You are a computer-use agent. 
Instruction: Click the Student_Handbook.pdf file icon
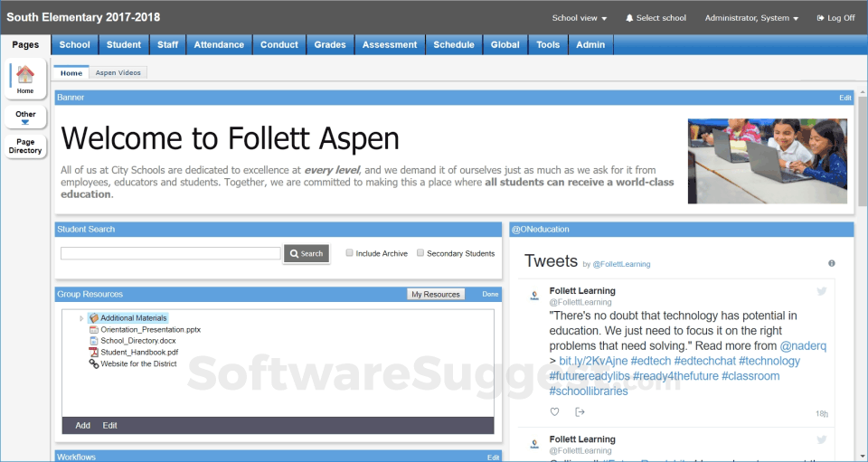pyautogui.click(x=93, y=353)
